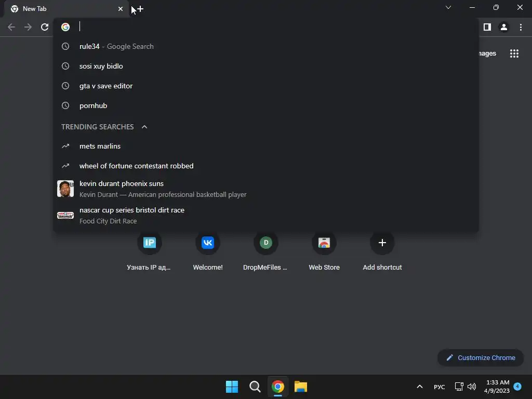Select 'nascar cup series bristol dirt race'
Image resolution: width=532 pixels, height=399 pixels.
coord(266,215)
